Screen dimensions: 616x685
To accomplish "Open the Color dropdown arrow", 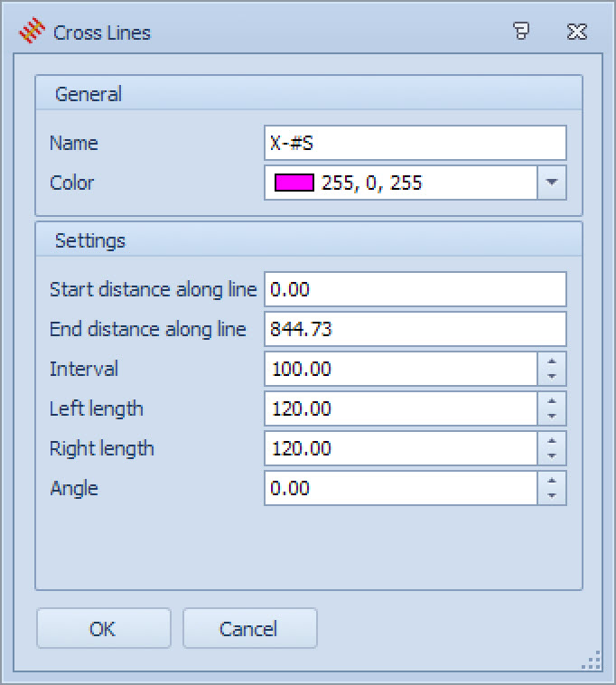I will pyautogui.click(x=552, y=183).
